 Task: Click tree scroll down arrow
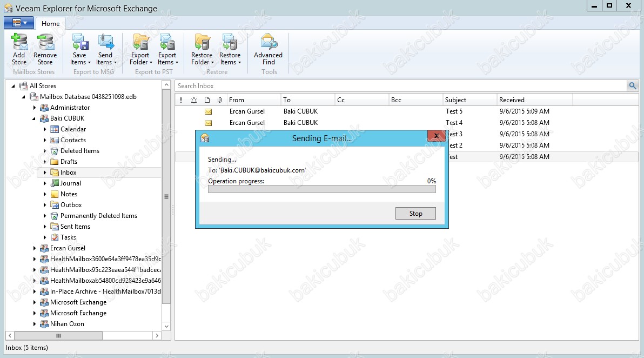[166, 326]
